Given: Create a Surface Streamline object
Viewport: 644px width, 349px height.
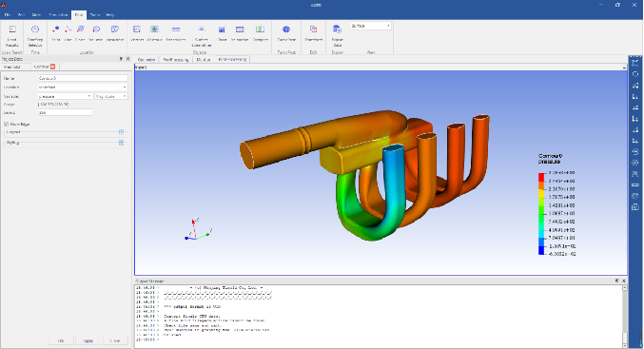Looking at the screenshot, I should pos(202,35).
